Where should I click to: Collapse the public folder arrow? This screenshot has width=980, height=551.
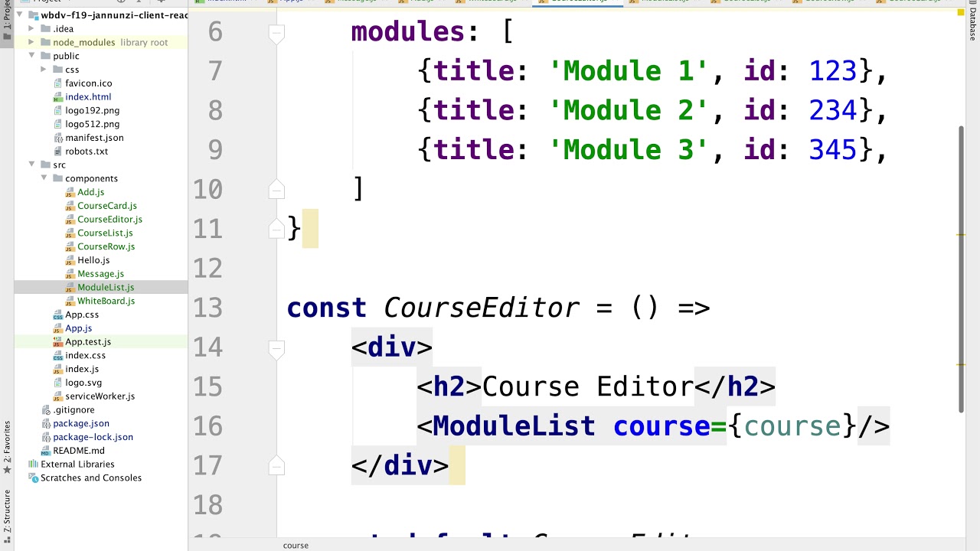(32, 56)
